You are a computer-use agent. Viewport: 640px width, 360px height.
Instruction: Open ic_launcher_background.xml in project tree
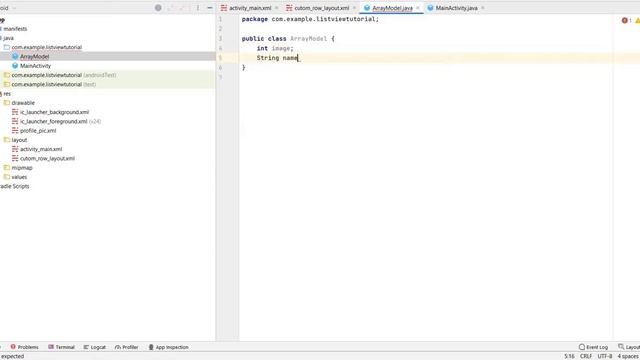click(54, 112)
